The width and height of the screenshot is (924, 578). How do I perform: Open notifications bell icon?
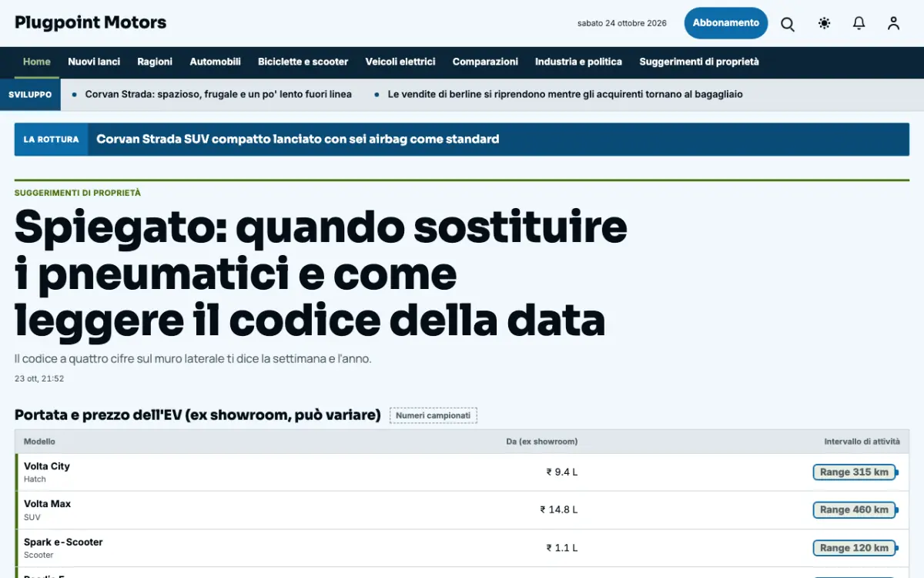859,23
